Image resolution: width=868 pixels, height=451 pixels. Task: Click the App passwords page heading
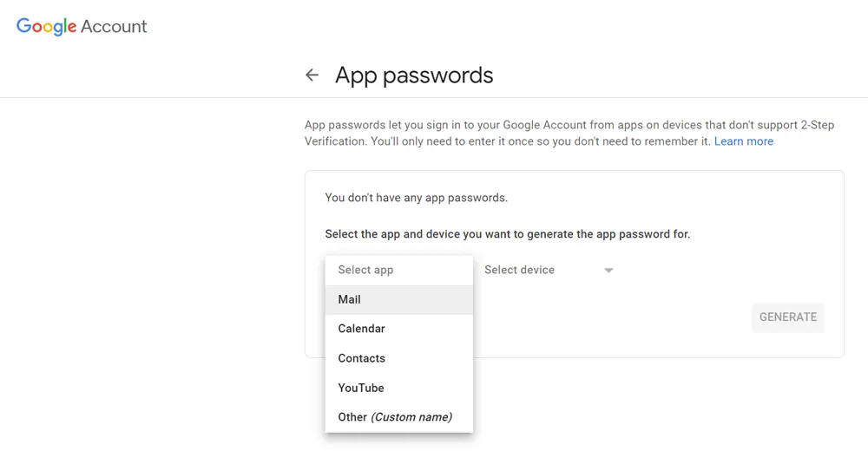tap(414, 75)
